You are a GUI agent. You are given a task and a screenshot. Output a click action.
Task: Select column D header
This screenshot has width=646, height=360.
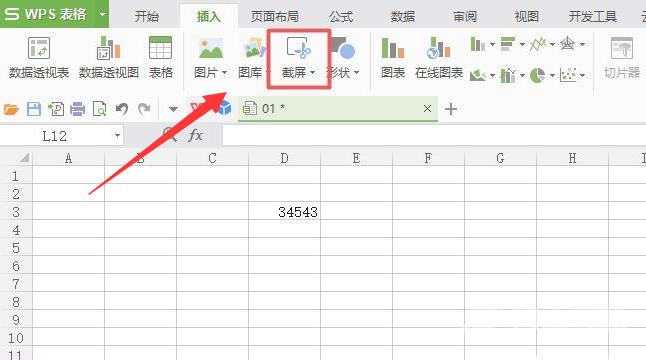point(284,158)
